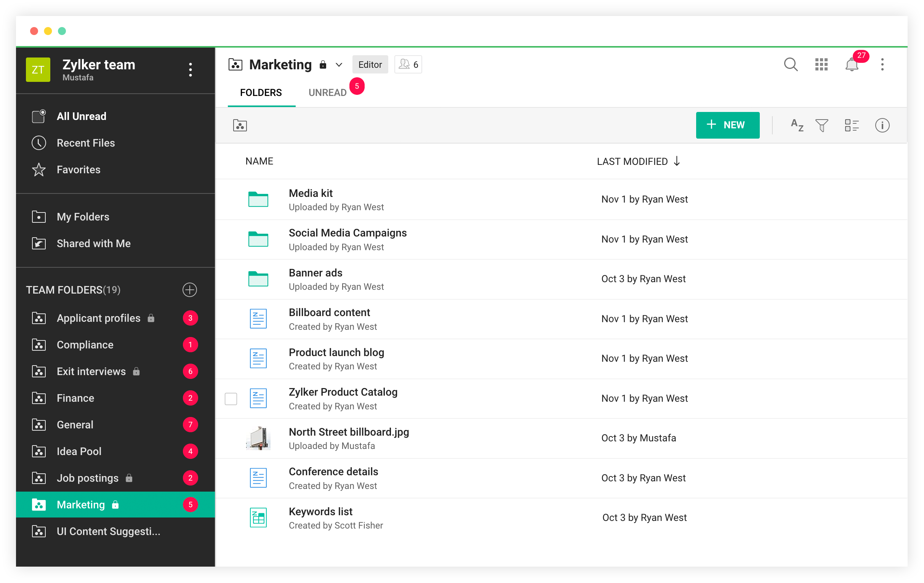Expand the team settings overflow menu

190,70
